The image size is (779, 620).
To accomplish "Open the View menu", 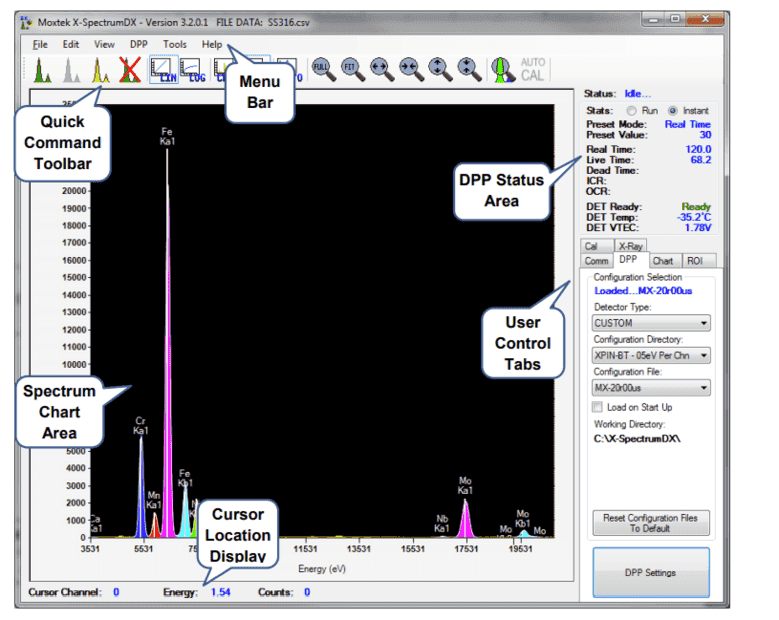I will [104, 44].
